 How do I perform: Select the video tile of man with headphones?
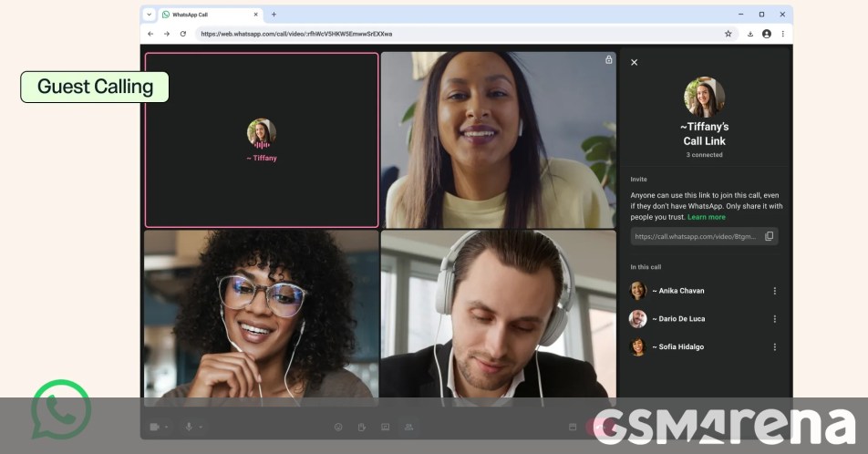[x=498, y=318]
